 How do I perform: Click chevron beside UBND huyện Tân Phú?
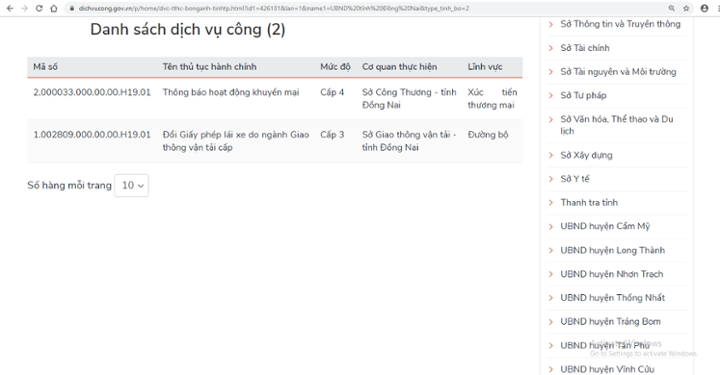551,346
